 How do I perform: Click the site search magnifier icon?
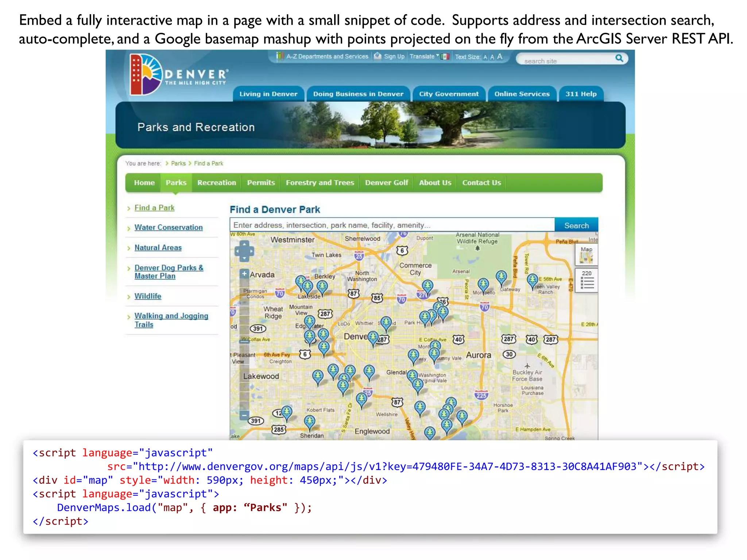[x=619, y=58]
